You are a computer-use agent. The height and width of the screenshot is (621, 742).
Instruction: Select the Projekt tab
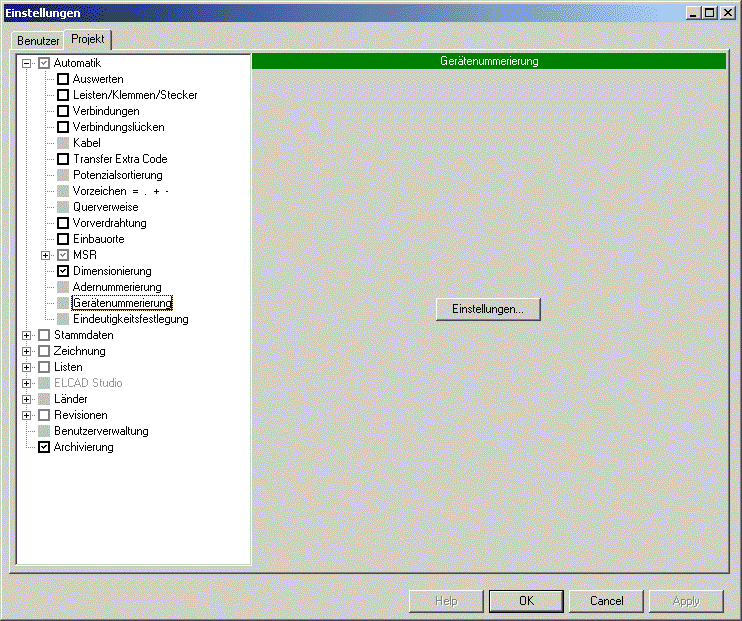point(88,39)
